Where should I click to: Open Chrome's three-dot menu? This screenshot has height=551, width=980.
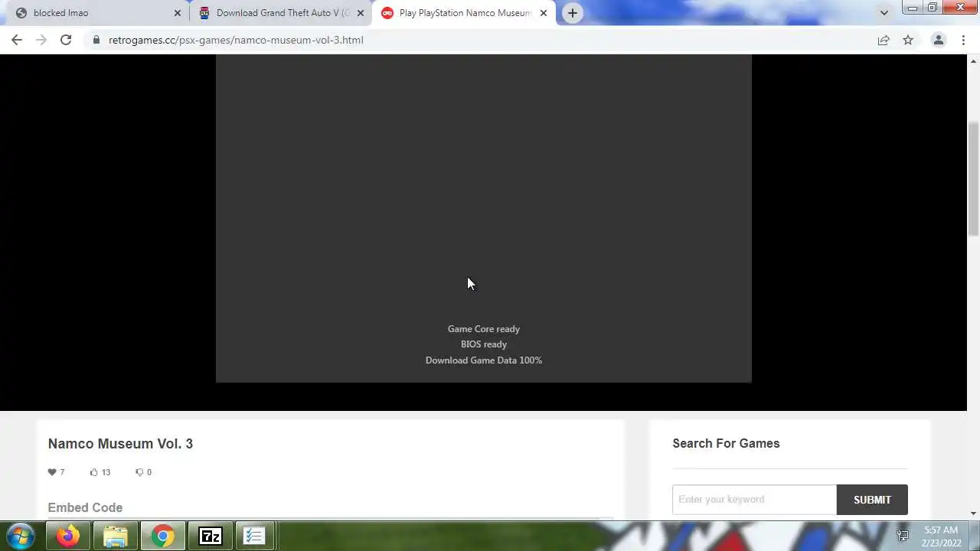pos(963,40)
